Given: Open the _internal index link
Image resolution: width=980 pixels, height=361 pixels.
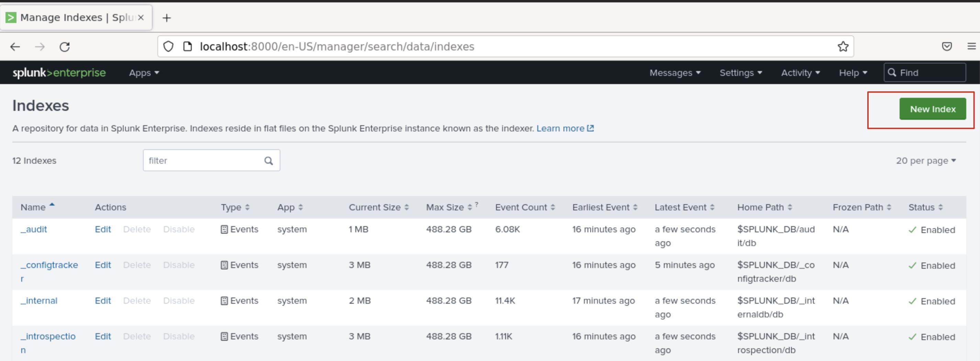Looking at the screenshot, I should 39,301.
